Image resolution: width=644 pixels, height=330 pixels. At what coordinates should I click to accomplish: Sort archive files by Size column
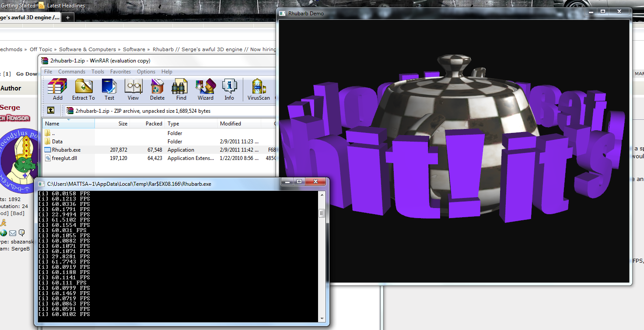click(112, 124)
